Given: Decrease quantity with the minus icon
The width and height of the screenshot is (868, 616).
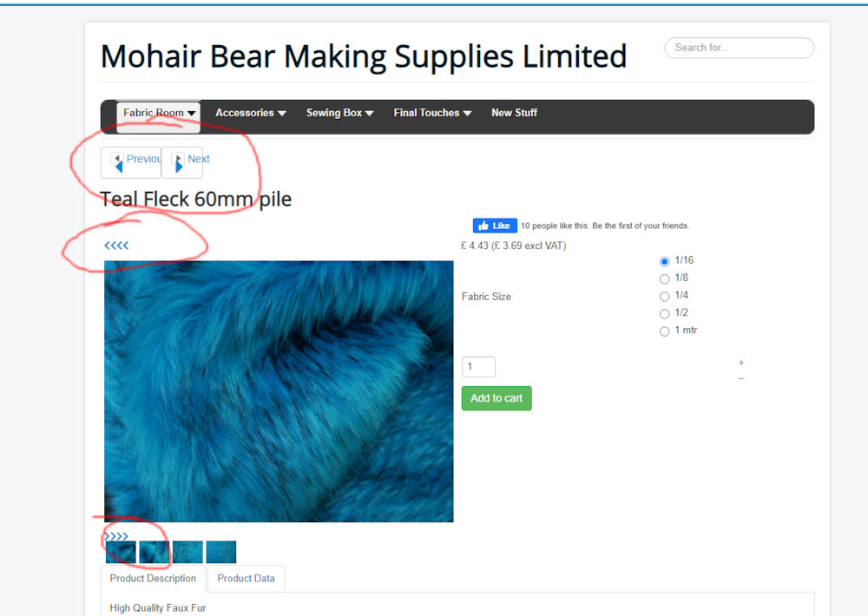Looking at the screenshot, I should [741, 378].
